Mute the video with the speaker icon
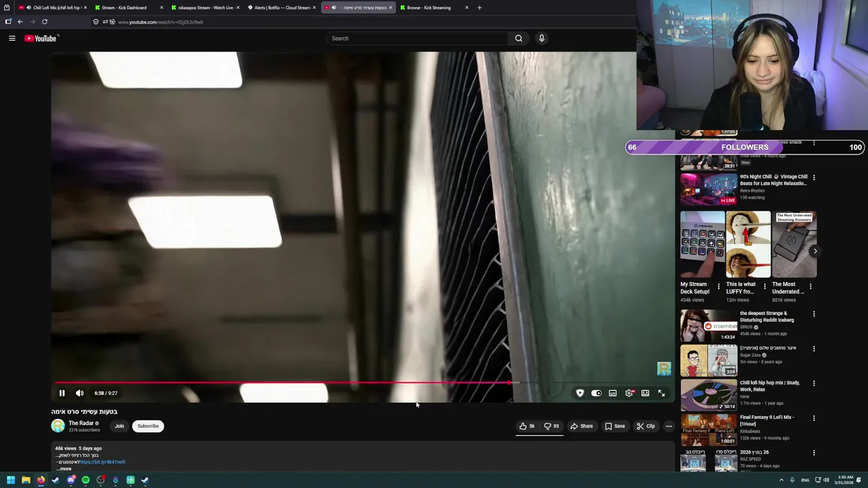 tap(79, 393)
